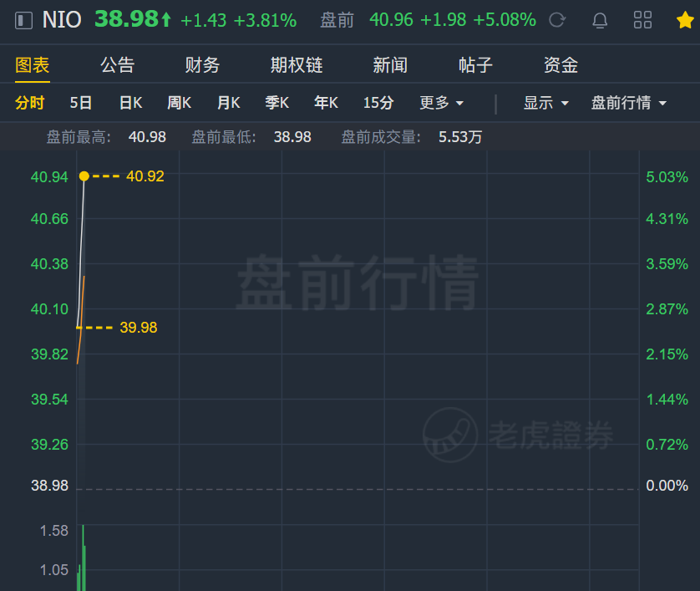Expand the 盘前行情 dropdown

click(x=628, y=103)
